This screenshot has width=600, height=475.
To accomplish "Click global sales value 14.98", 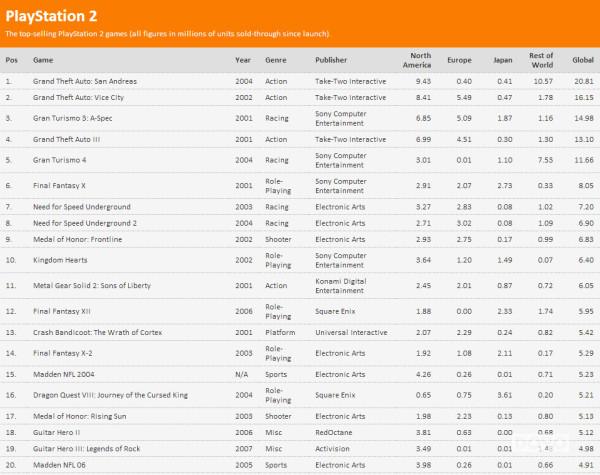I will pyautogui.click(x=584, y=118).
